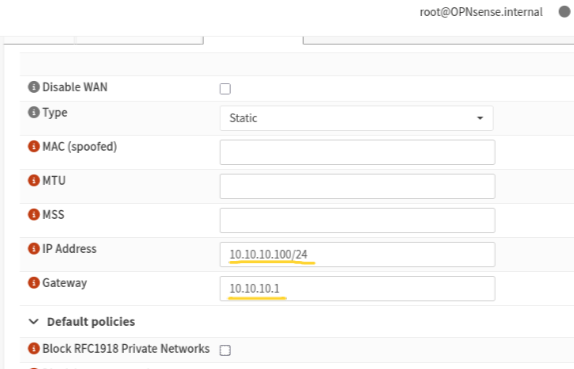The width and height of the screenshot is (574, 369).
Task: Click the Block RFC1918 Private Networks label
Action: [x=126, y=348]
